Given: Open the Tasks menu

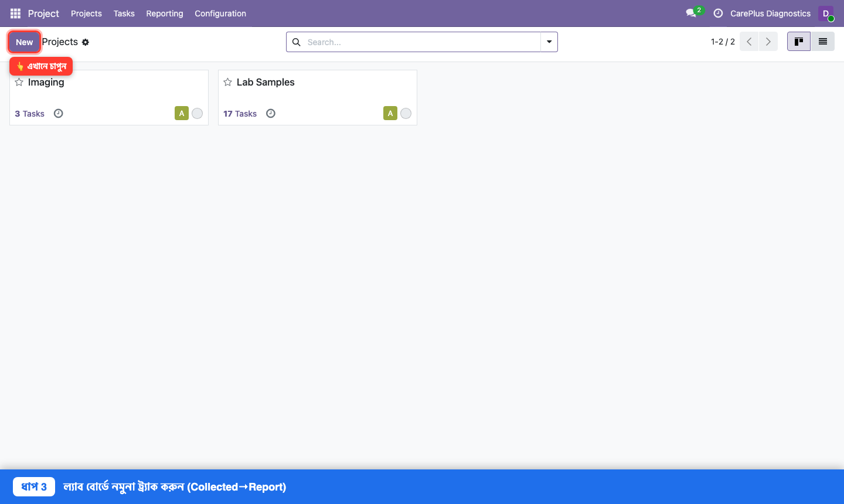Looking at the screenshot, I should (x=124, y=13).
